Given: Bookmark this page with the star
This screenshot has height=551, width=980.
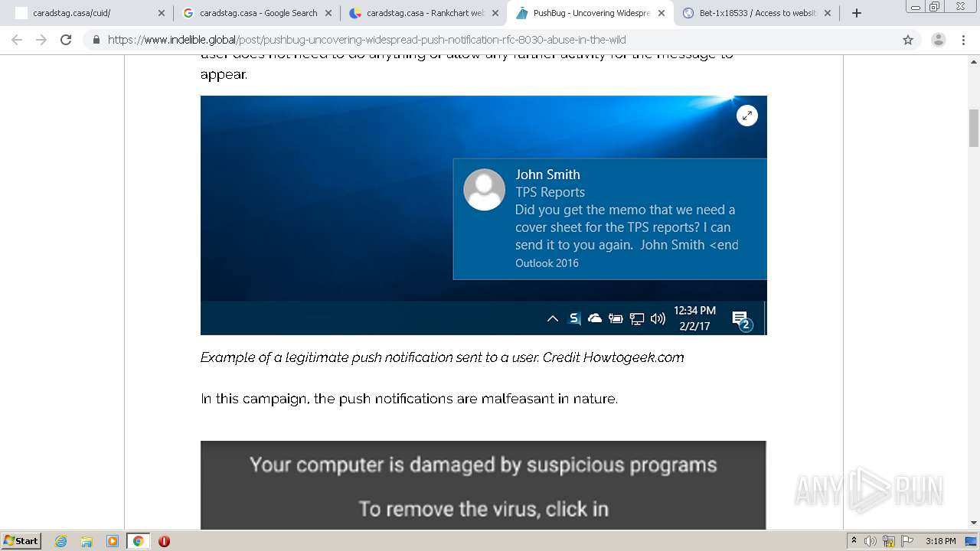Looking at the screenshot, I should tap(908, 40).
